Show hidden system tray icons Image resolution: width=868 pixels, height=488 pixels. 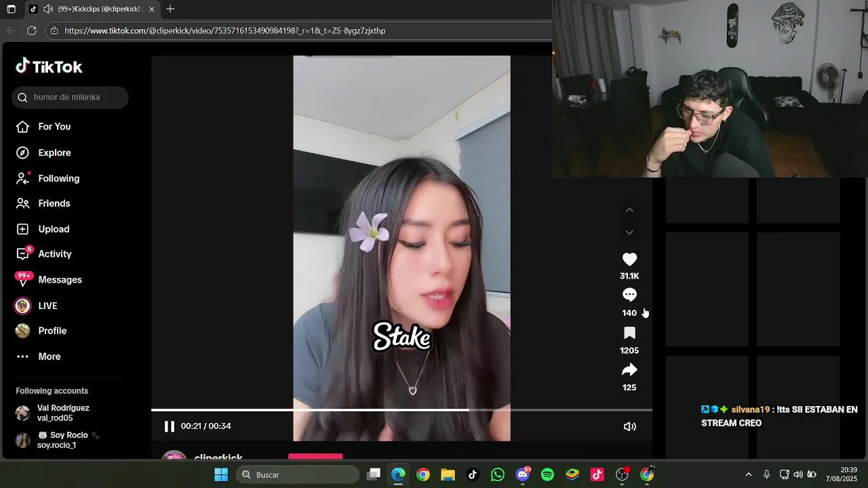tap(749, 474)
